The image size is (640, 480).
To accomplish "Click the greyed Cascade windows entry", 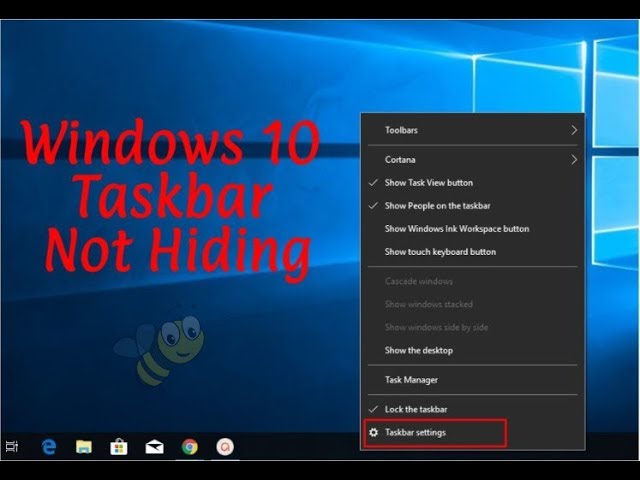I will 473,281.
